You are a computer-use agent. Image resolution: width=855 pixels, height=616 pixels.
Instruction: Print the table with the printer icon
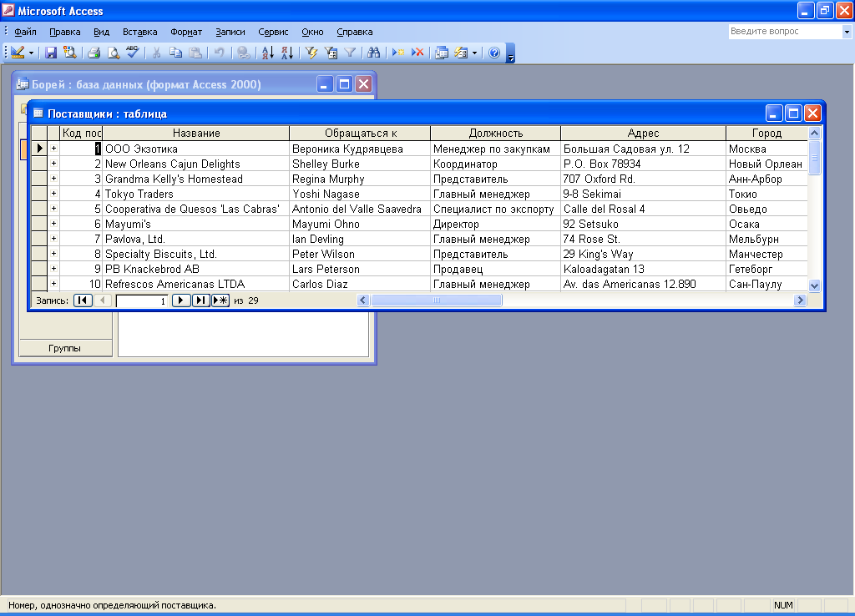click(94, 53)
